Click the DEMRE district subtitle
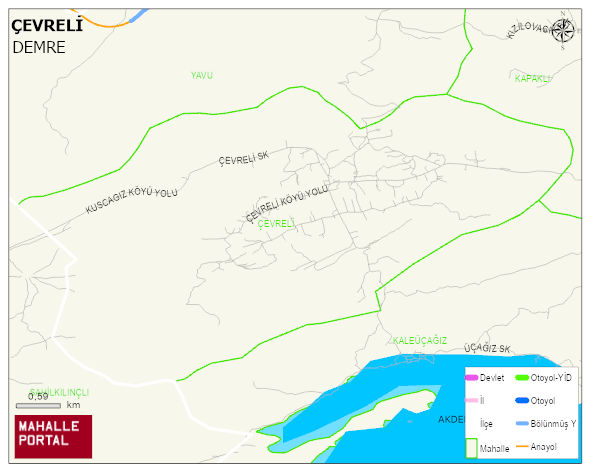Viewport: 591px width, 472px height. (39, 48)
